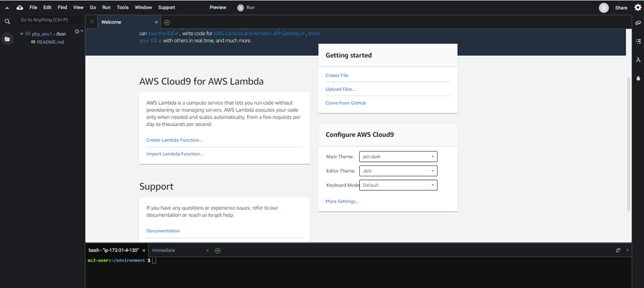The width and height of the screenshot is (644, 288).
Task: Follow the tour the IDE link
Action: coord(163,33)
